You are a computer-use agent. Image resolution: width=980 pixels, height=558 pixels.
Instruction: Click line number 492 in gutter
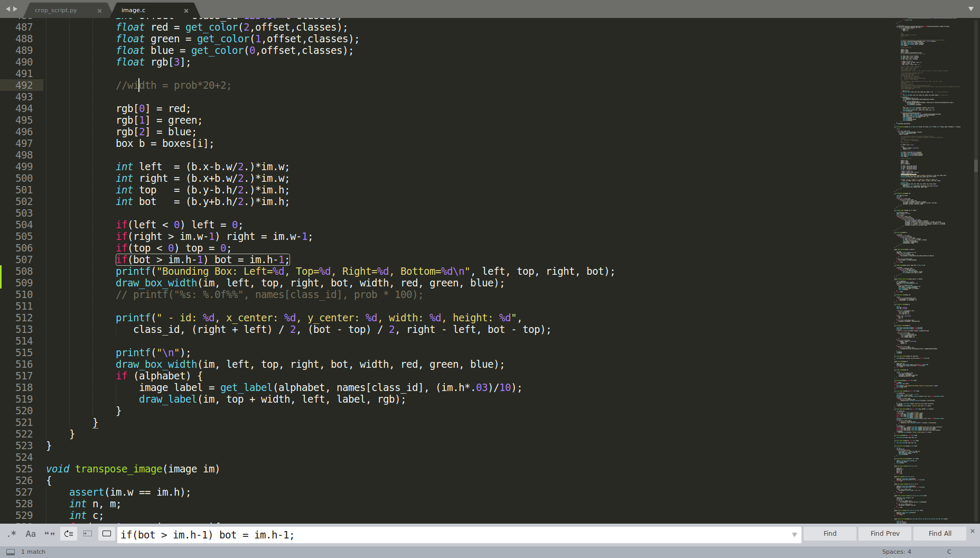[x=24, y=85]
